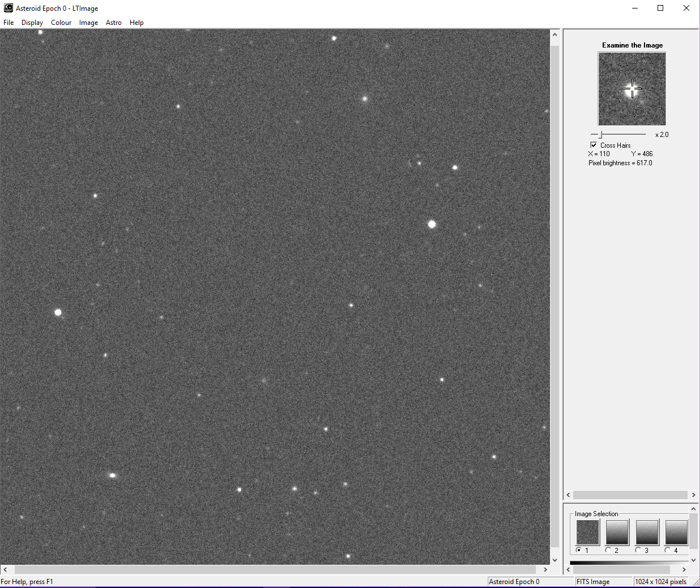Open the Help menu
The image size is (700, 588).
click(136, 23)
